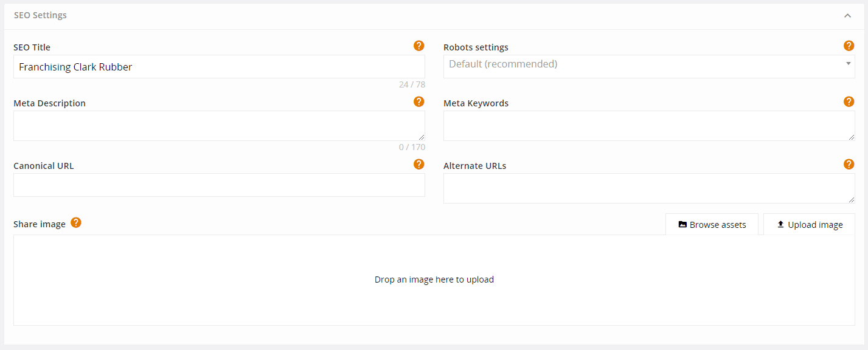
Task: Focus the Meta Keywords textarea
Action: tap(649, 125)
